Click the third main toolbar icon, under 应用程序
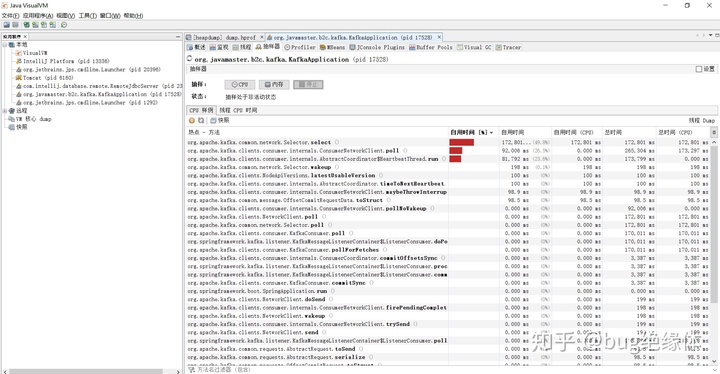 tap(27, 25)
